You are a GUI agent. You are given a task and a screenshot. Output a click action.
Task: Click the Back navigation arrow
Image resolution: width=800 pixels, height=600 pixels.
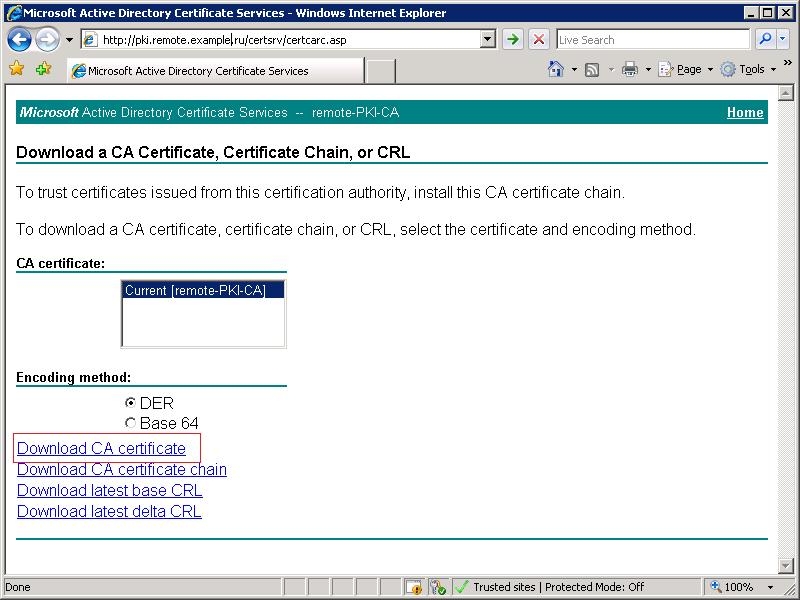[x=19, y=40]
